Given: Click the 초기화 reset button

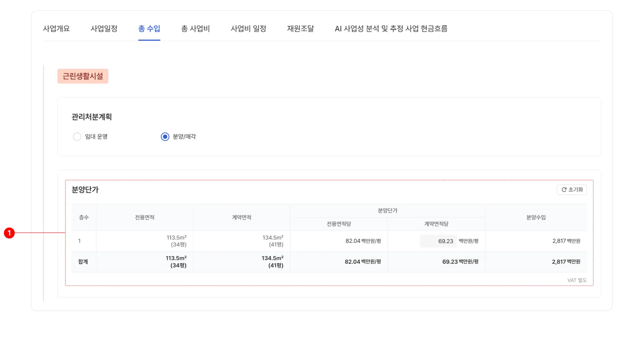Looking at the screenshot, I should point(572,190).
